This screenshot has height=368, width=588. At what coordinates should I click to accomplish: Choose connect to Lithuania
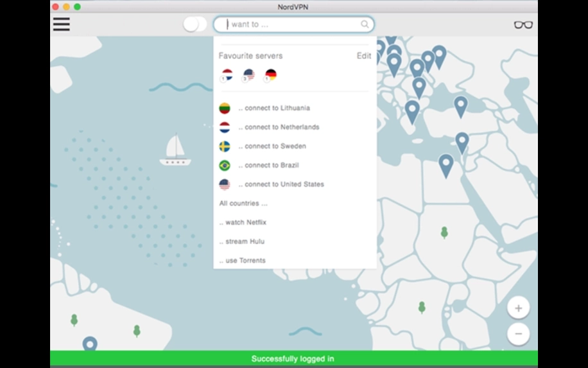pos(274,108)
